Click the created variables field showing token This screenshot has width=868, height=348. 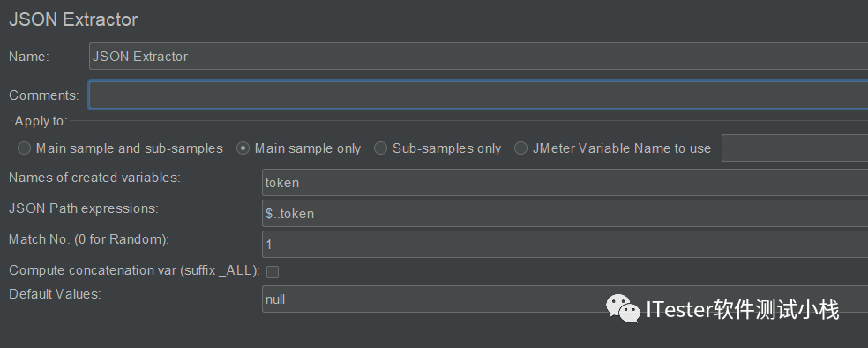565,182
